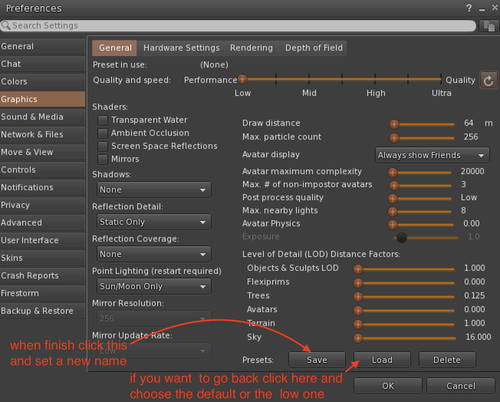Select the Graphics section in the sidebar
This screenshot has width=500, height=402.
[x=42, y=99]
